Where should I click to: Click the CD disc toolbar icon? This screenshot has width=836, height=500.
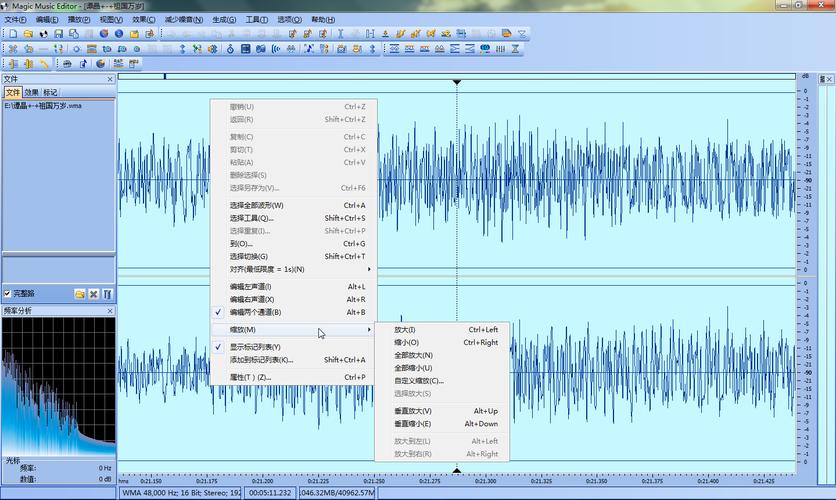point(43,34)
